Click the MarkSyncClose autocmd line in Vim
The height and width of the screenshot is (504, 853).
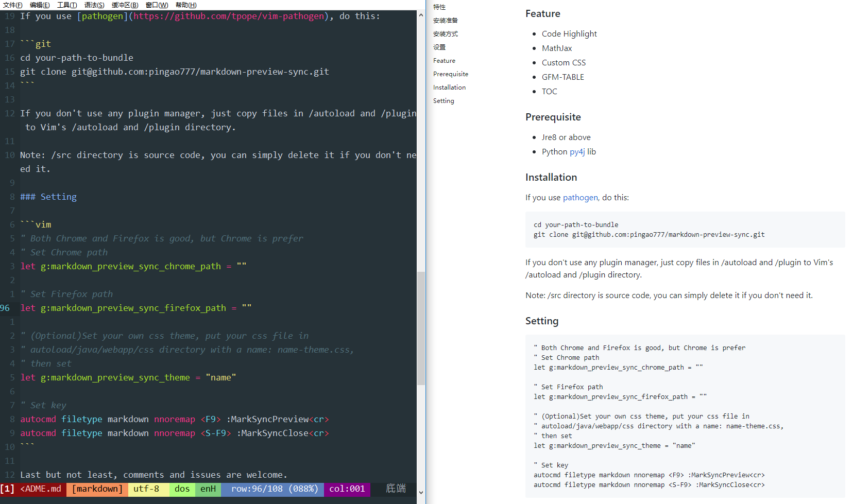point(175,433)
